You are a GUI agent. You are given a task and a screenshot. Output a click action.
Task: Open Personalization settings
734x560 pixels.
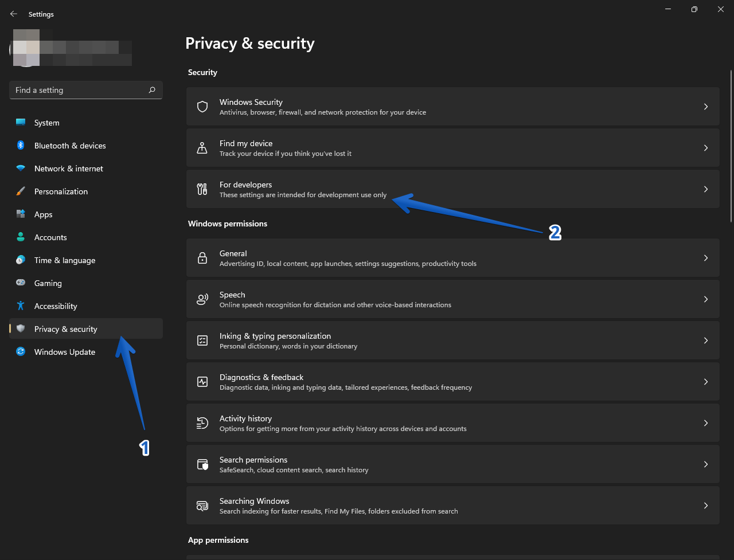pos(86,191)
